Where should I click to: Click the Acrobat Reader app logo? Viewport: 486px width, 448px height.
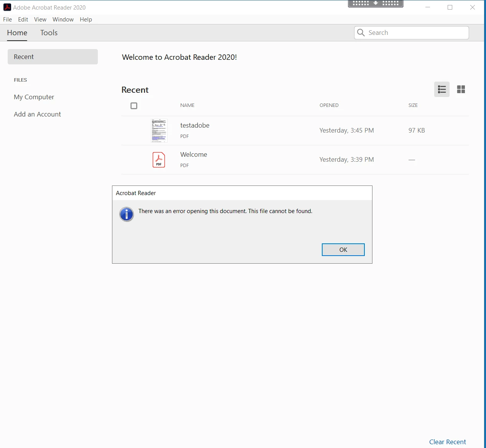tap(7, 7)
